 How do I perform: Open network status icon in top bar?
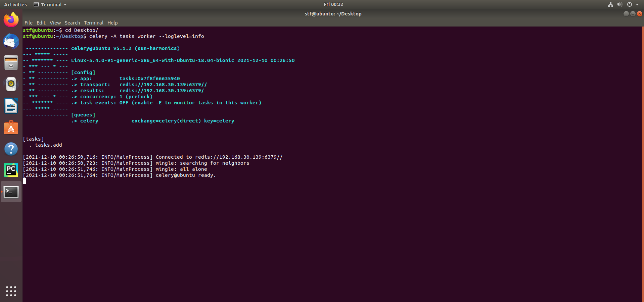pyautogui.click(x=610, y=4)
